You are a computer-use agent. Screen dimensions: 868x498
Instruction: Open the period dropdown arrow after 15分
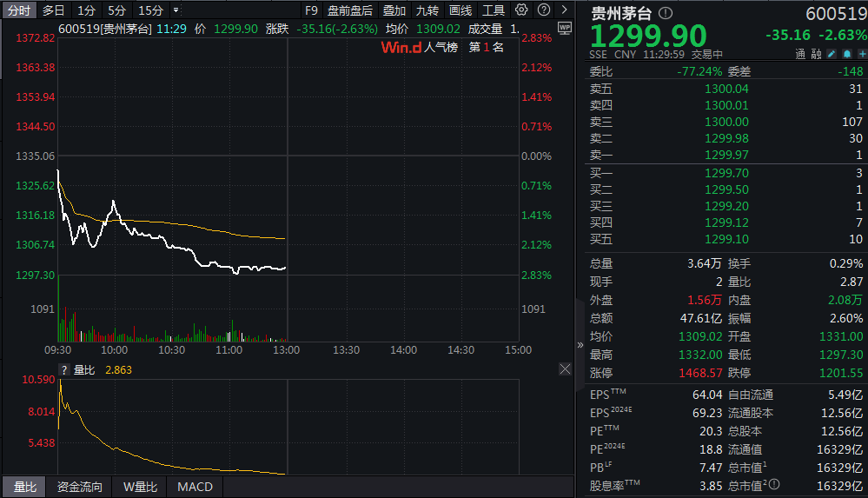[176, 10]
